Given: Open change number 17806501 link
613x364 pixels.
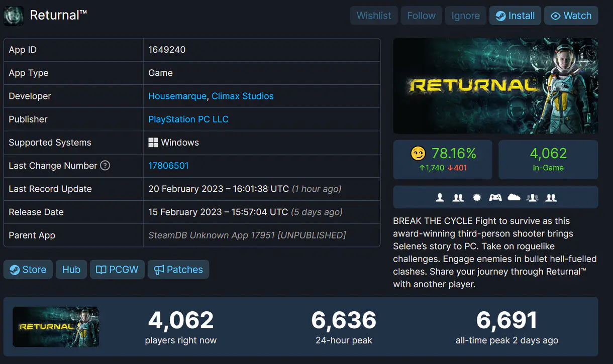Looking at the screenshot, I should (168, 165).
